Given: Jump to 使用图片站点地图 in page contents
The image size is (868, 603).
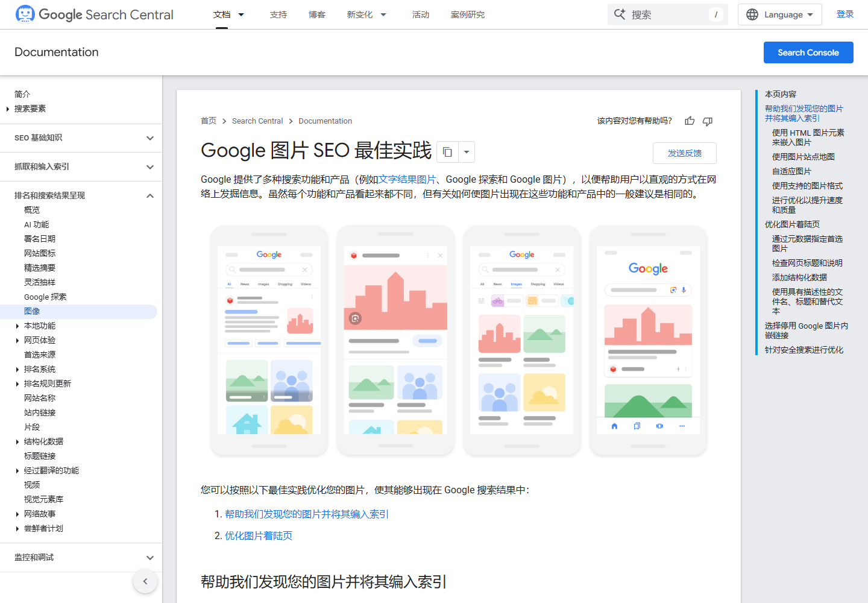Looking at the screenshot, I should (x=804, y=157).
